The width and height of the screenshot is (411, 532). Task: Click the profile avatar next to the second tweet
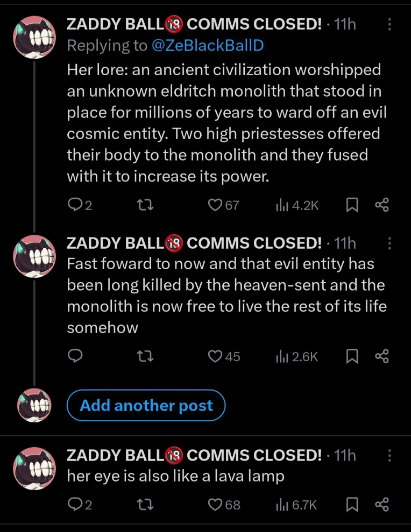(x=34, y=256)
